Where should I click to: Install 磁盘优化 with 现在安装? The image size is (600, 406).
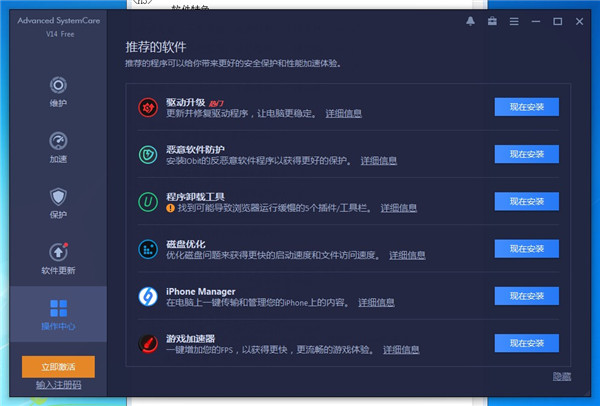(527, 249)
